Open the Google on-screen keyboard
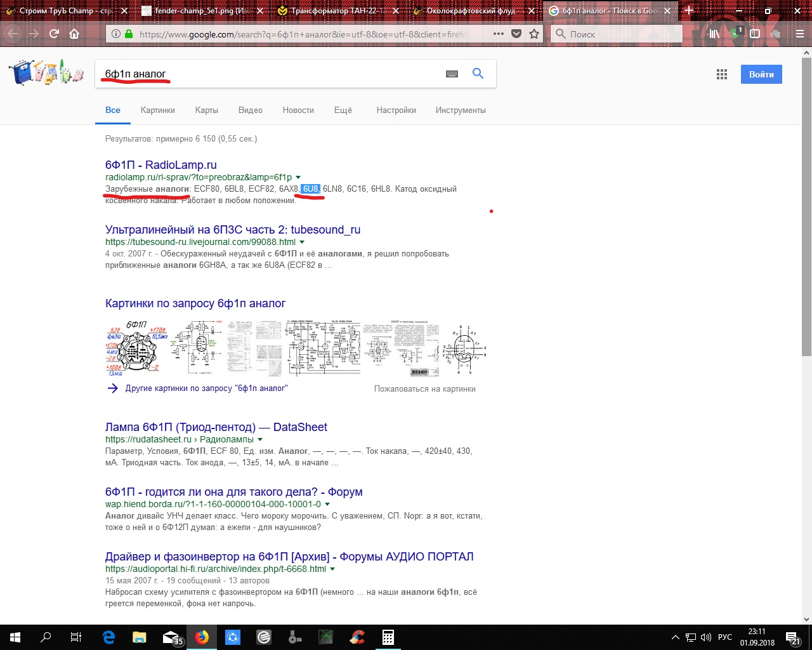 coord(452,74)
